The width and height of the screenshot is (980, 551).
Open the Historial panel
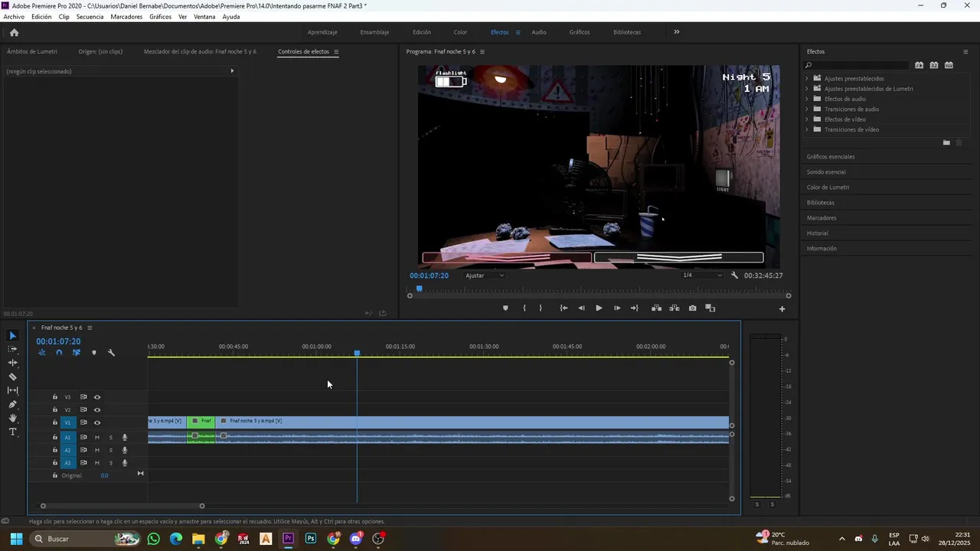click(818, 233)
